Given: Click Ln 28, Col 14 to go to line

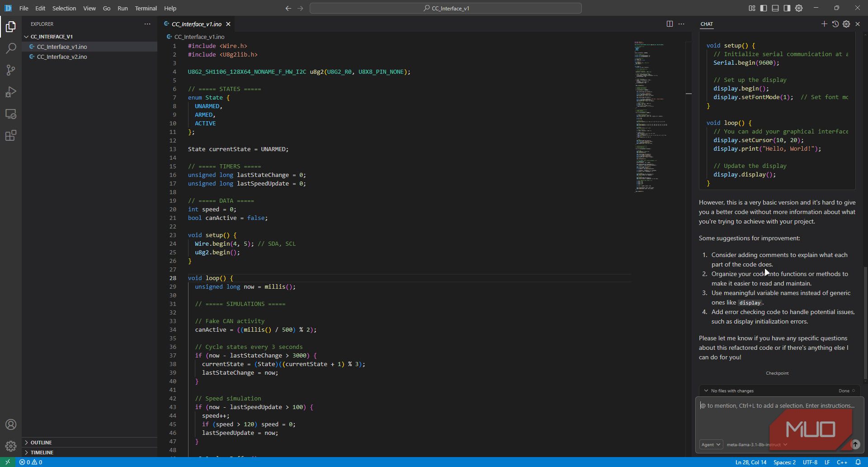Looking at the screenshot, I should pyautogui.click(x=750, y=462).
